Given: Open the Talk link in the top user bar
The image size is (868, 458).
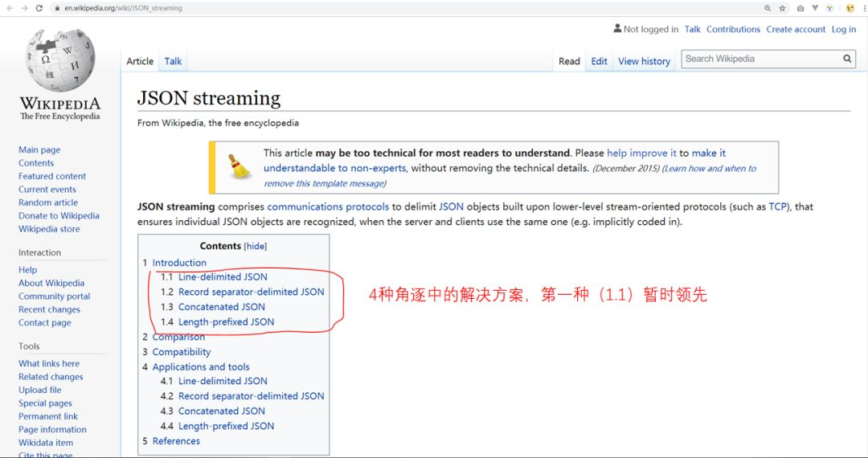Looking at the screenshot, I should (x=693, y=29).
